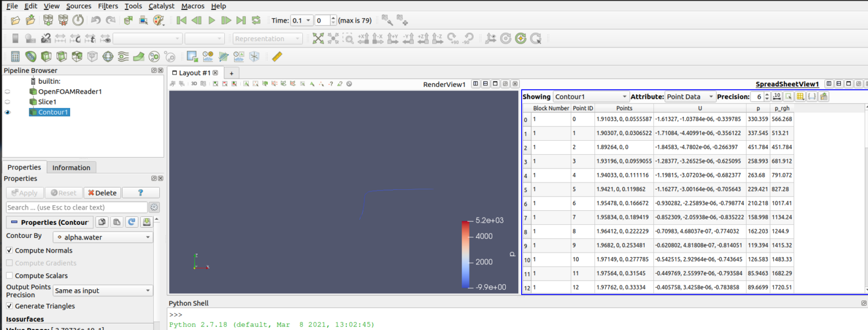Click the properties search field
Screen dimensions: 868x330
[x=76, y=207]
